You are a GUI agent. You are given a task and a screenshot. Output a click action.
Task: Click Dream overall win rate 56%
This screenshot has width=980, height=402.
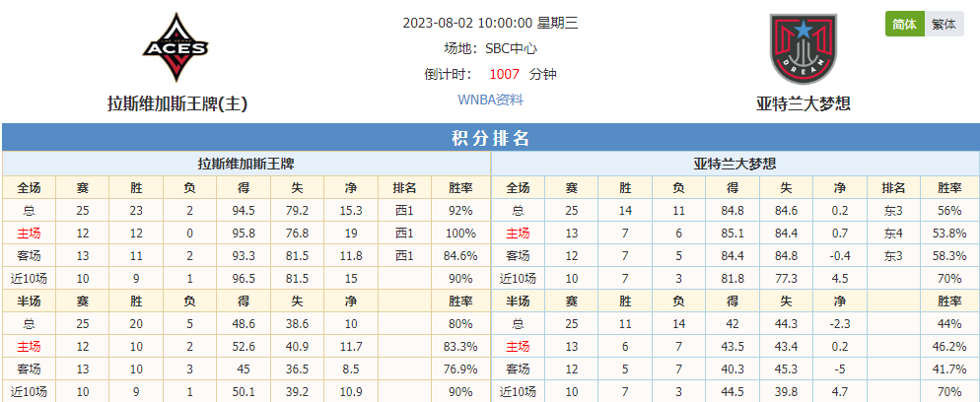pos(949,211)
